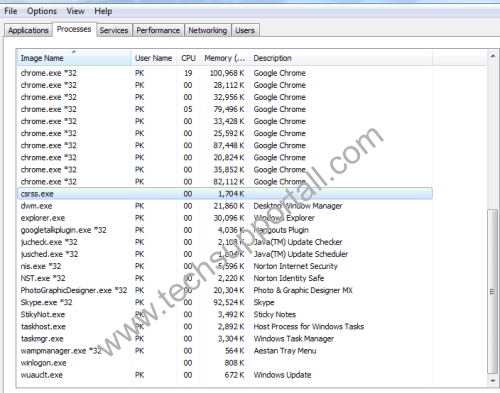Select googletalkplugin.exe *32 process
This screenshot has width=500, height=393.
pyautogui.click(x=225, y=230)
